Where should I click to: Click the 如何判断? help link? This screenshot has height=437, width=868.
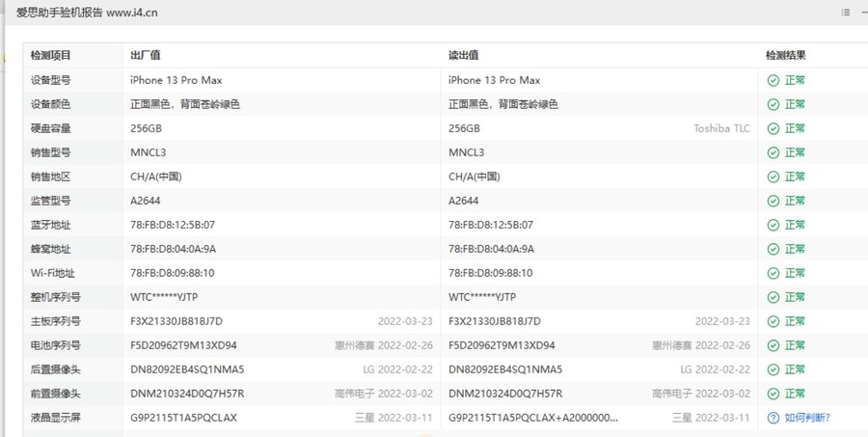click(807, 418)
